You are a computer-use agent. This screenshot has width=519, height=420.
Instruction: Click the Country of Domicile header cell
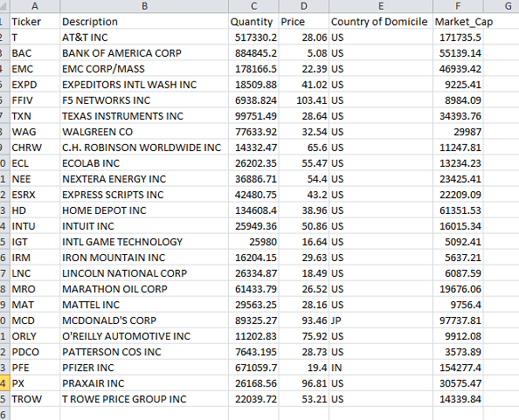coord(381,22)
